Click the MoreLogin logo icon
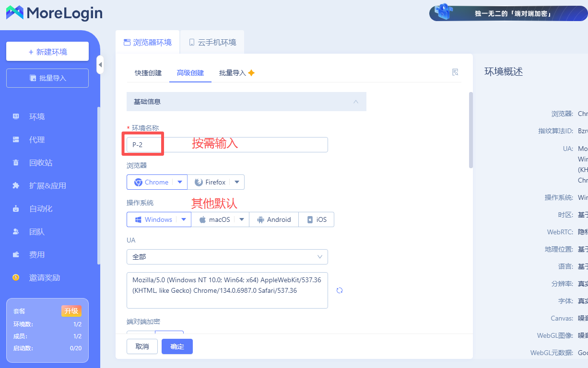588x368 pixels. [15, 12]
